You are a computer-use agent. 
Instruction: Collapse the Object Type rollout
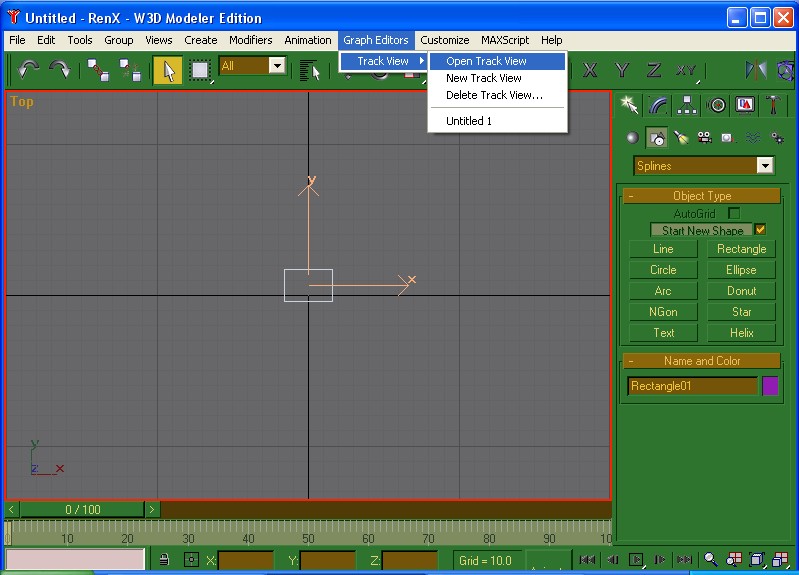click(701, 196)
